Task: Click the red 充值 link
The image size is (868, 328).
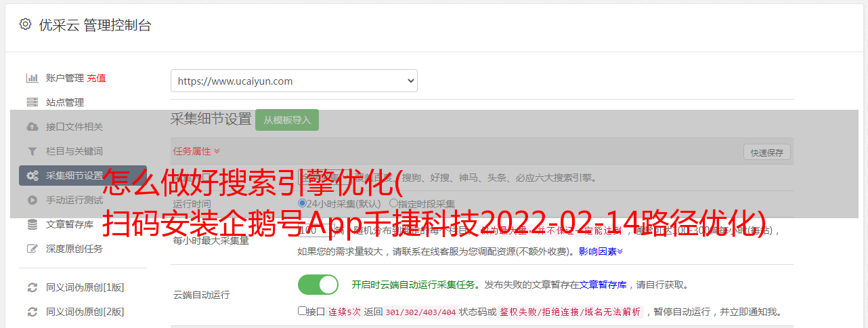Action: click(96, 78)
